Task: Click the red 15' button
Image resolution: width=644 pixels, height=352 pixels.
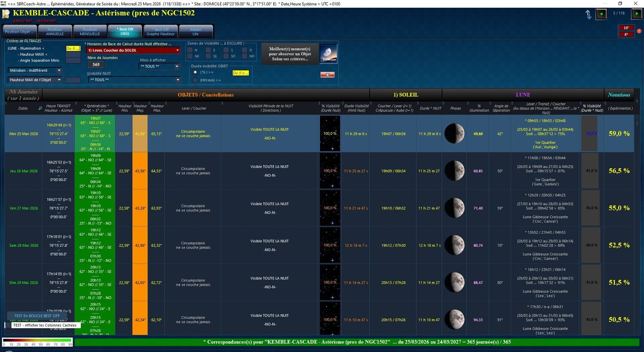Action: [626, 28]
